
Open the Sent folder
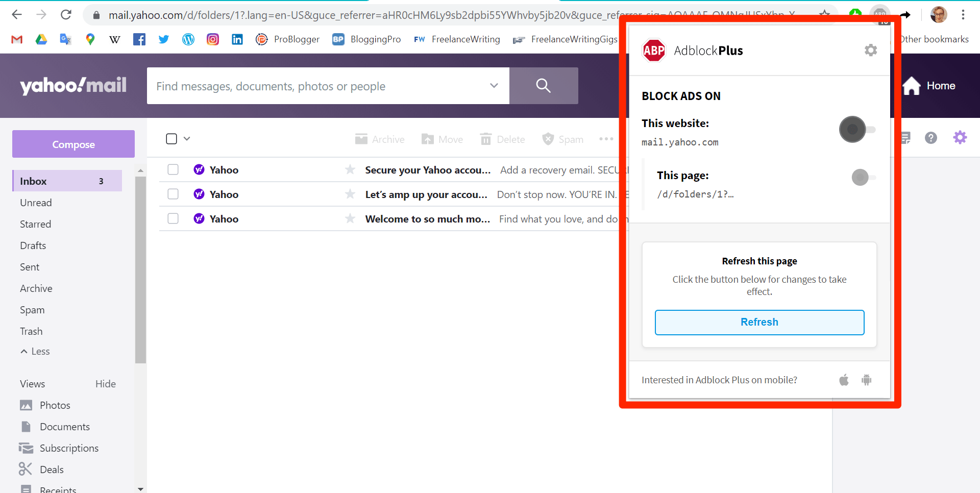click(x=30, y=267)
